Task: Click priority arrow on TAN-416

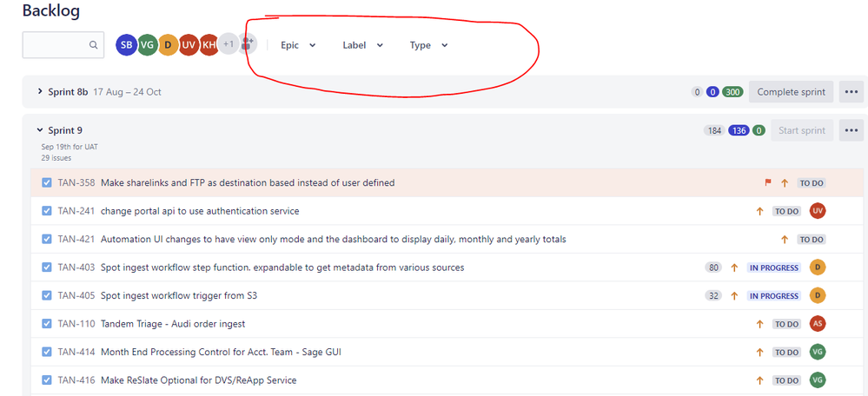Action: (759, 380)
